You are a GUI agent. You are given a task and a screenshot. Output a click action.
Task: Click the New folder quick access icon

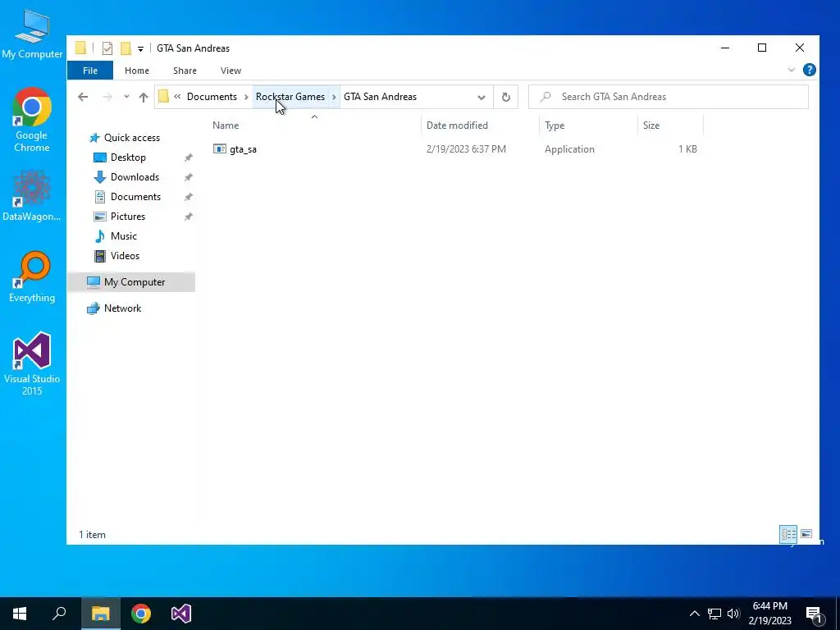[x=126, y=48]
